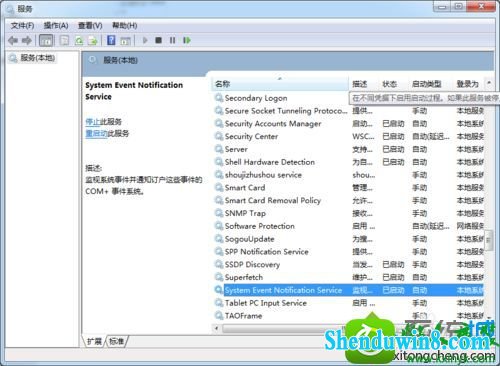
Task: Select Shell Hardware Detection service
Action: (x=270, y=162)
